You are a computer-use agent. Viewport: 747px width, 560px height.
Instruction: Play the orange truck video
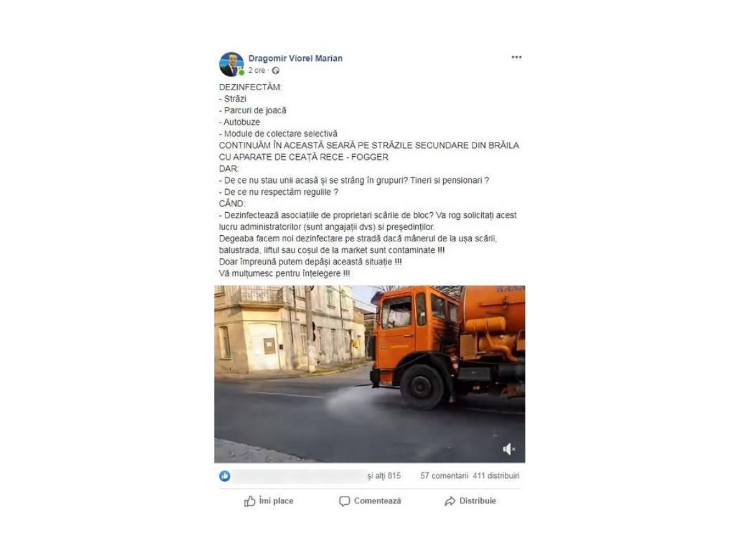(370, 374)
